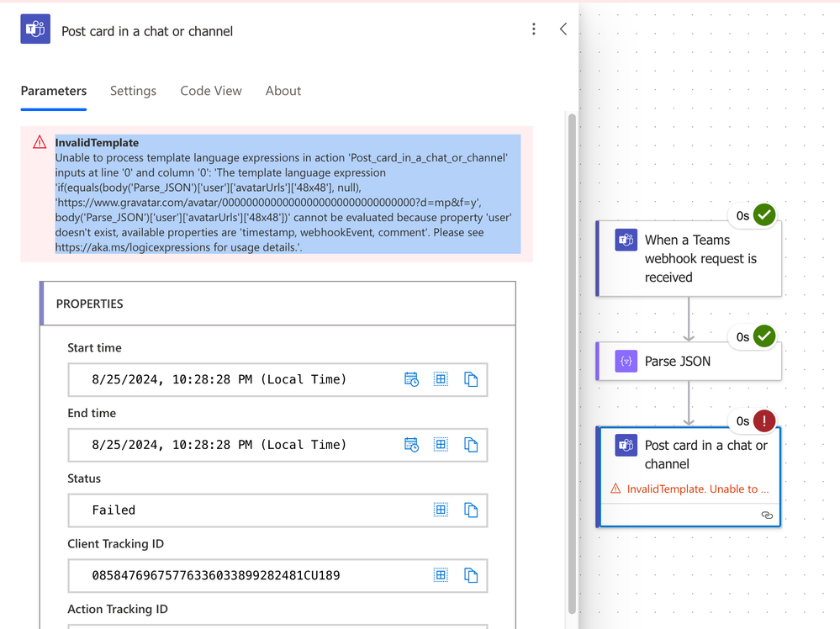This screenshot has width=840, height=629.
Task: Click the 'Client Tracking ID' label
Action: [x=116, y=544]
